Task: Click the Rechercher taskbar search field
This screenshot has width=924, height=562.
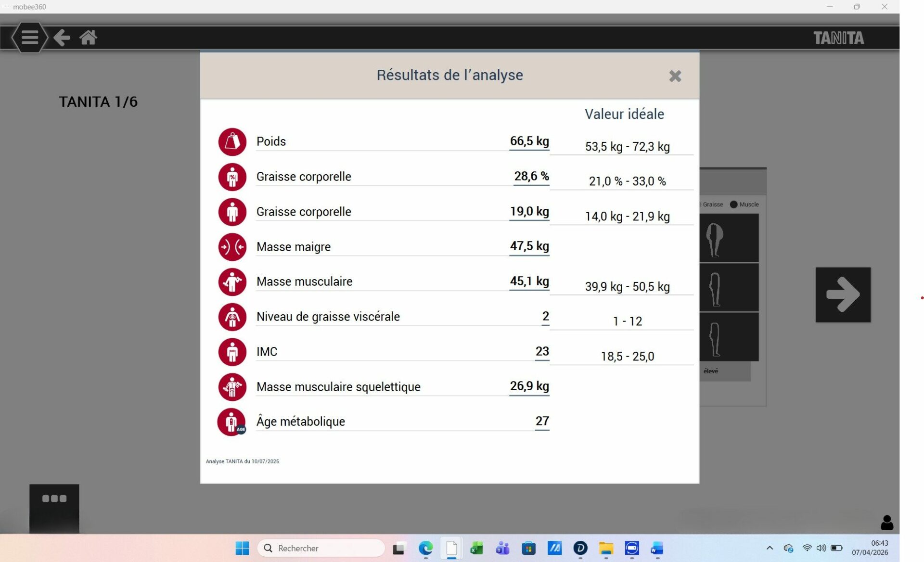Action: tap(321, 548)
